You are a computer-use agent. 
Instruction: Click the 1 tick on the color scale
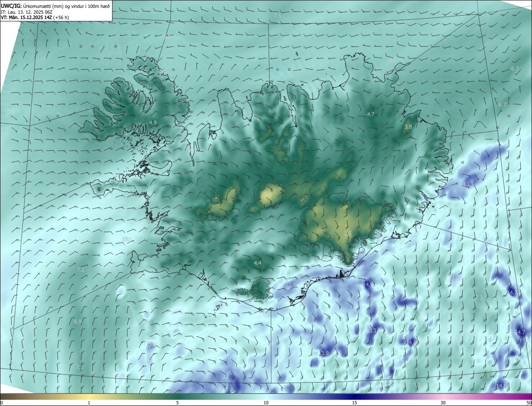(x=89, y=403)
